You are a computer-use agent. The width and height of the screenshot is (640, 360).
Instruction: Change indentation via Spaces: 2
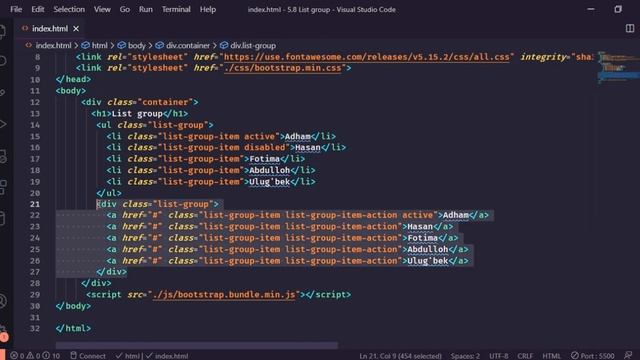(465, 356)
